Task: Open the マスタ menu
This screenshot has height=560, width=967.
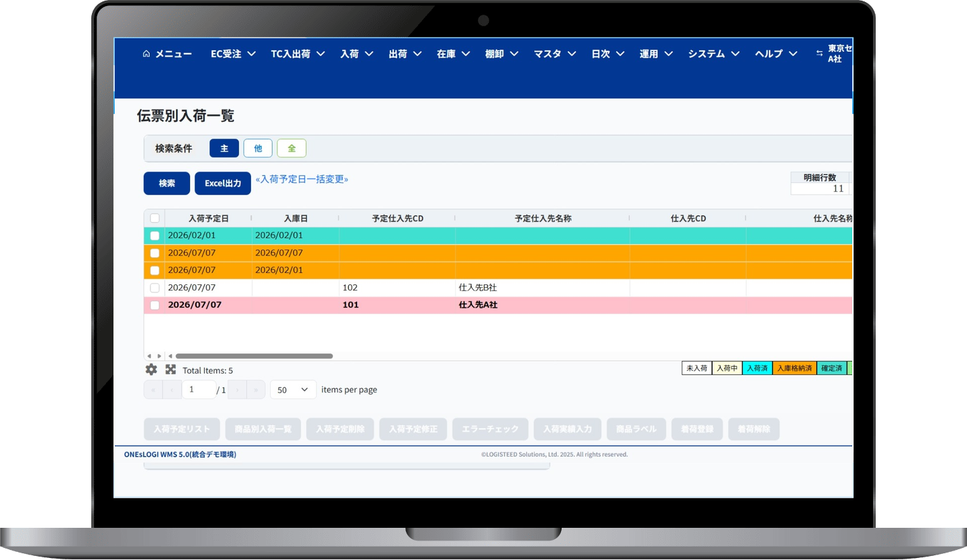Action: point(555,54)
